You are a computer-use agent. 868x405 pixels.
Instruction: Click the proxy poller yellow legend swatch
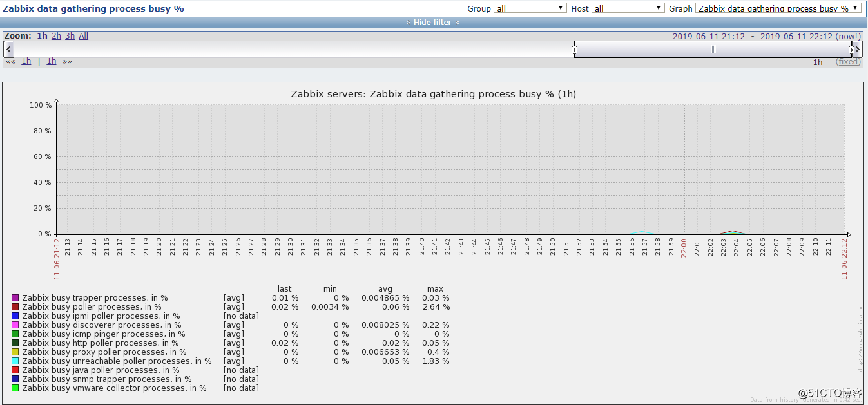(x=15, y=352)
